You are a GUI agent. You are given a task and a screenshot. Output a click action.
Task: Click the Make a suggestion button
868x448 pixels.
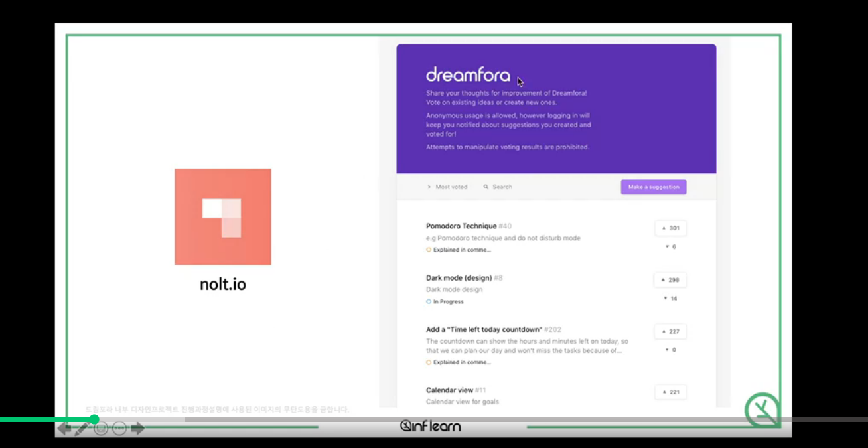pos(654,187)
